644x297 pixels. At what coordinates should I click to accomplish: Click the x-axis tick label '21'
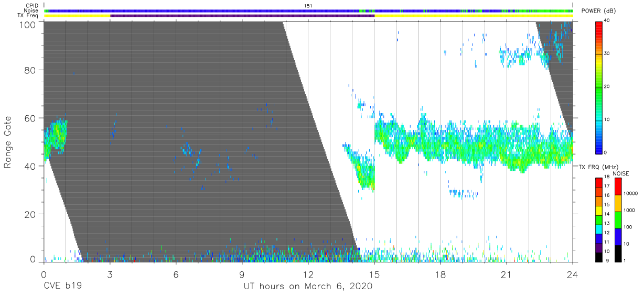click(507, 274)
